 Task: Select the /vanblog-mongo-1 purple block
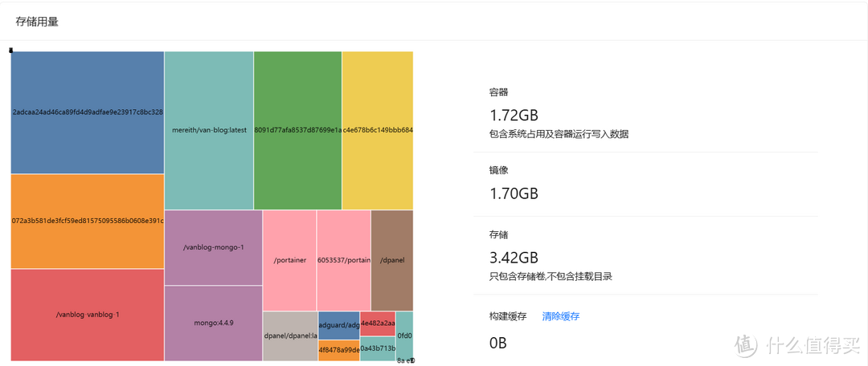coord(213,248)
